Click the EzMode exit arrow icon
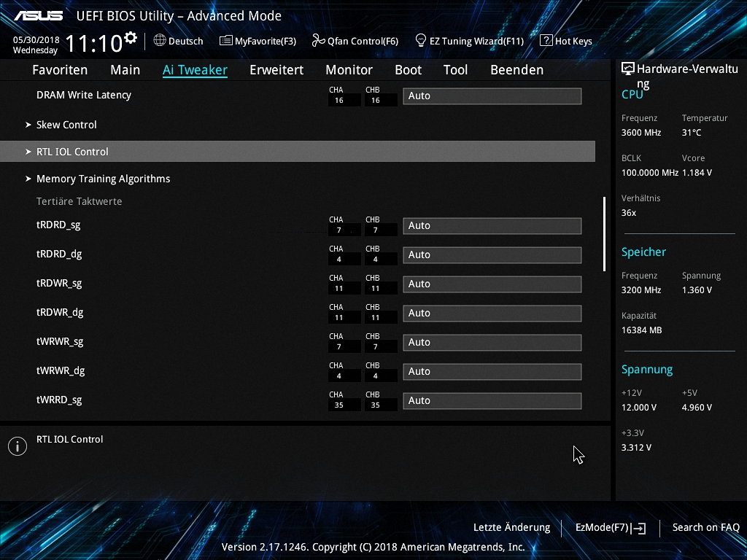Image resolution: width=747 pixels, height=560 pixels. [639, 528]
